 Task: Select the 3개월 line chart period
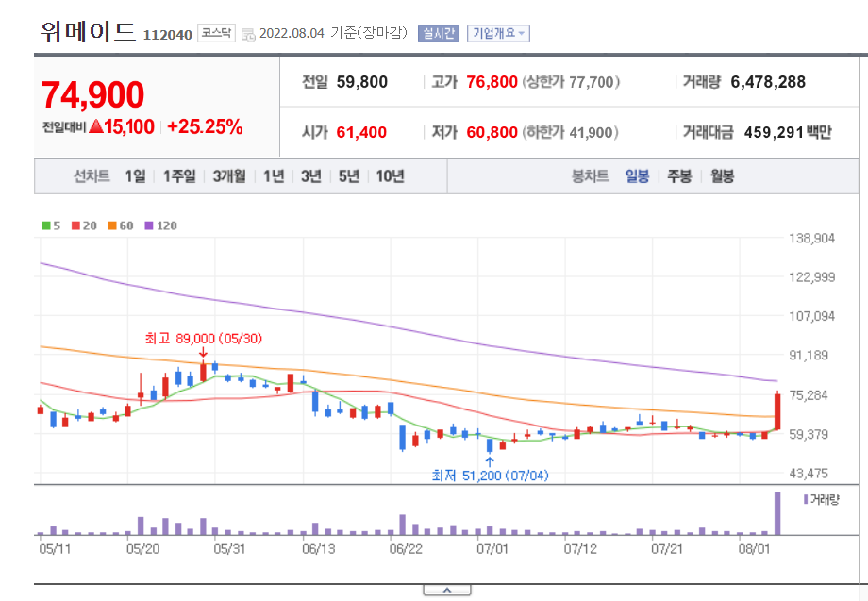pos(229,176)
